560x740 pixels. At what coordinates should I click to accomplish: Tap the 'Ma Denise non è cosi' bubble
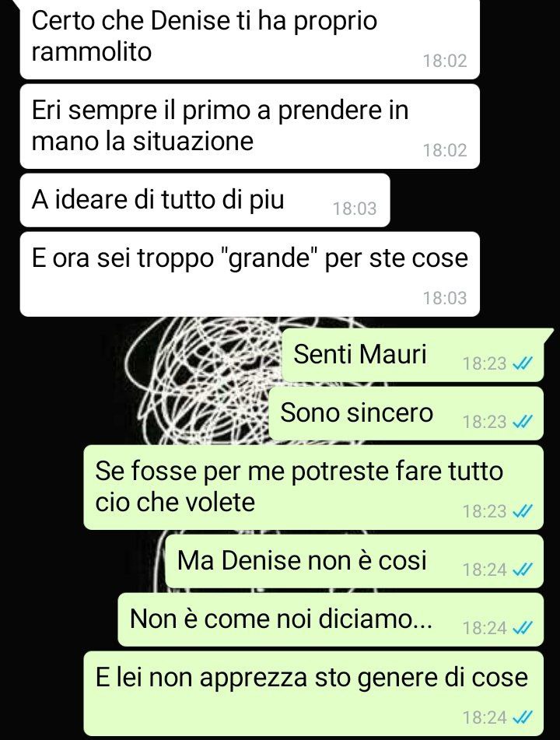355,562
